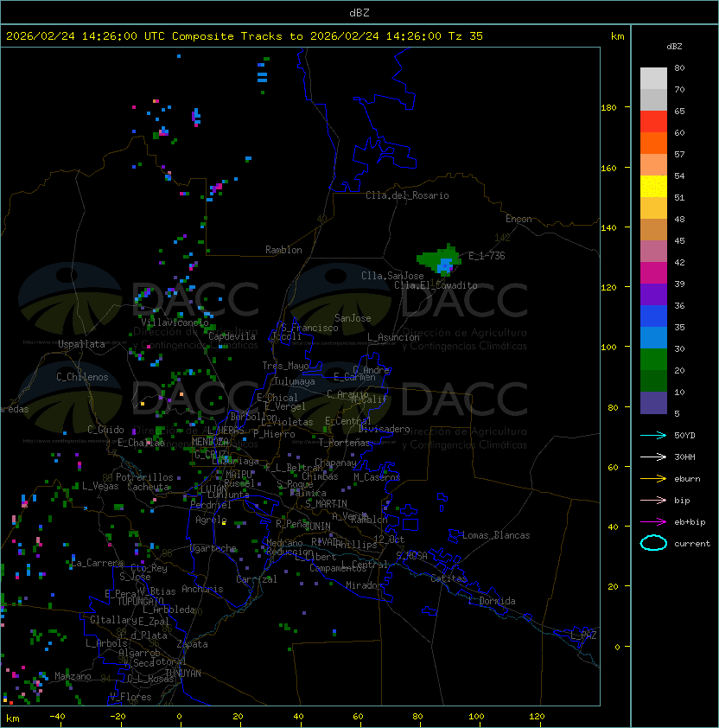Click the 'Clla.del_Rosario' map label
The image size is (719, 728).
(x=407, y=195)
